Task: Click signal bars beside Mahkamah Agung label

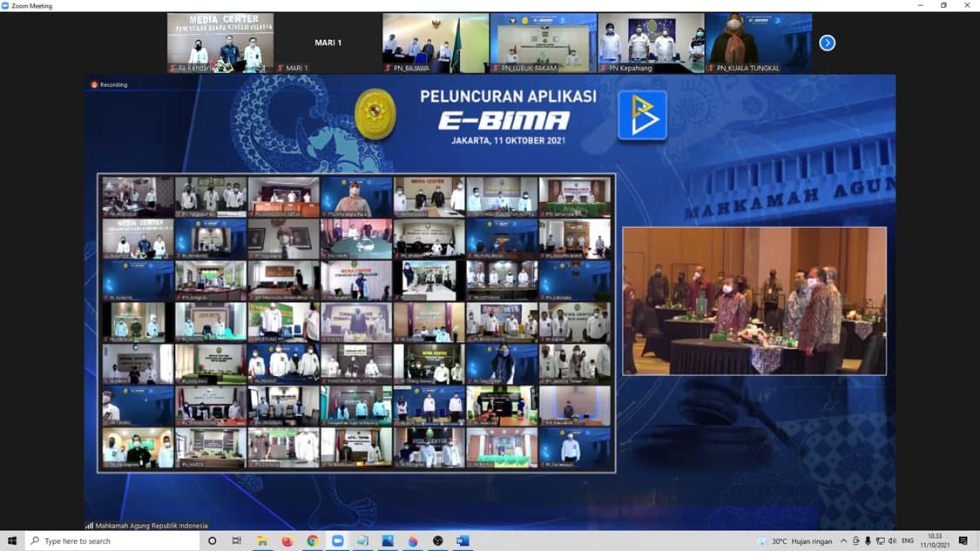Action: (90, 526)
